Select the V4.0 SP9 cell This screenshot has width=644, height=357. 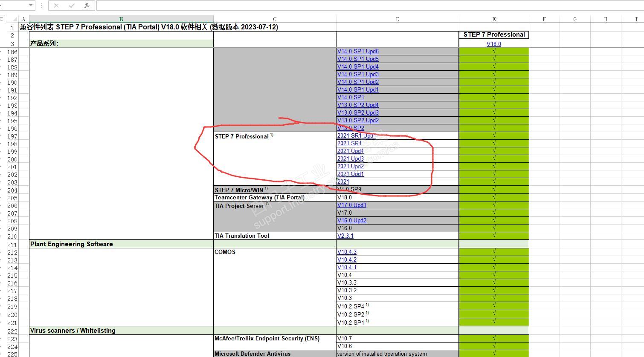[397, 190]
